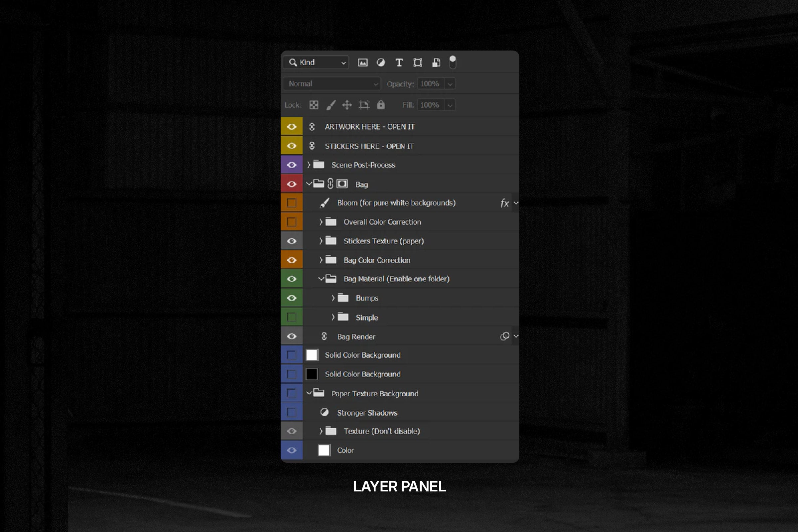
Task: Click the lock all padlock icon
Action: (381, 105)
